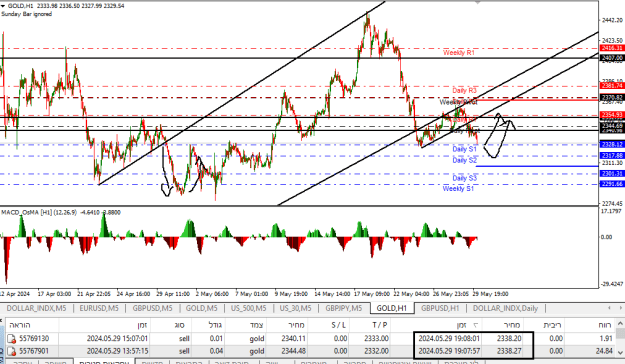This screenshot has height=364, width=625.
Task: Click the order icon for ticket 55767901
Action: pos(12,351)
